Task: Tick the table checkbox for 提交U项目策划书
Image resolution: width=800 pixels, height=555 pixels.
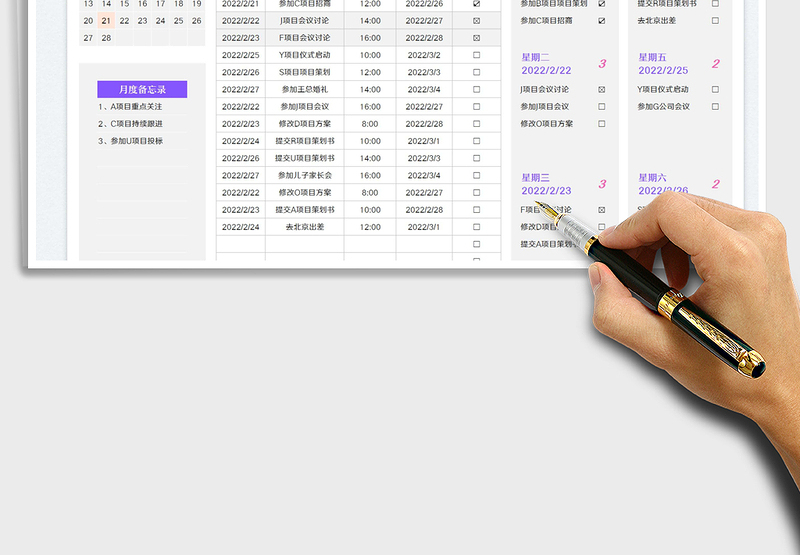Action: 477,158
